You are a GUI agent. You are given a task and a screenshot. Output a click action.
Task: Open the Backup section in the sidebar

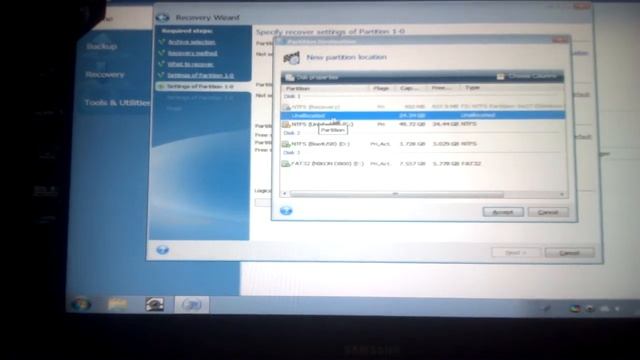102,46
